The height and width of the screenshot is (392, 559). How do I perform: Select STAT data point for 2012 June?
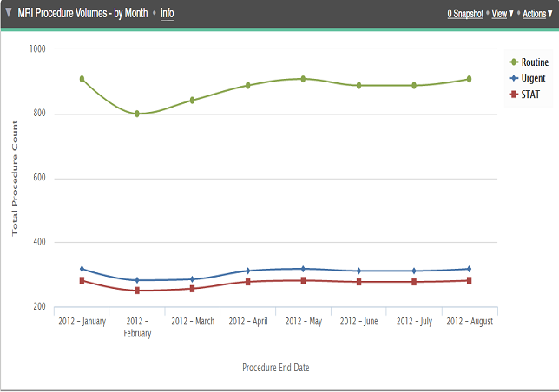pos(358,282)
